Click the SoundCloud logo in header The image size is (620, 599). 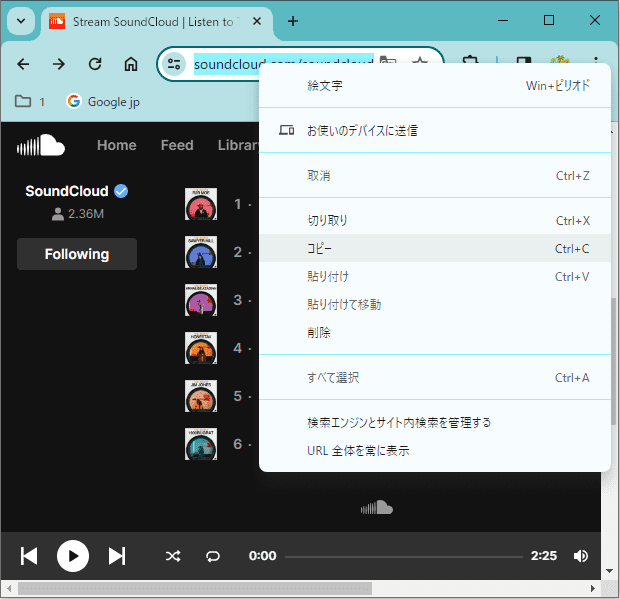pyautogui.click(x=41, y=145)
